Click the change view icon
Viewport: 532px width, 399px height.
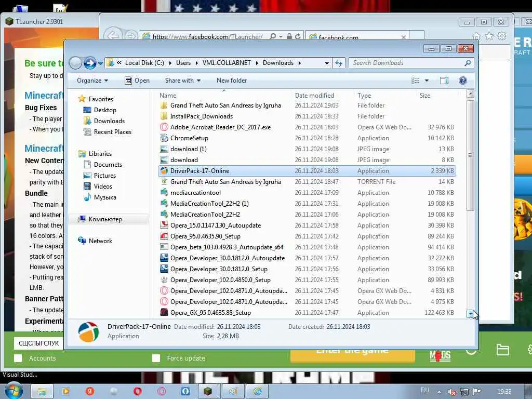click(x=416, y=81)
